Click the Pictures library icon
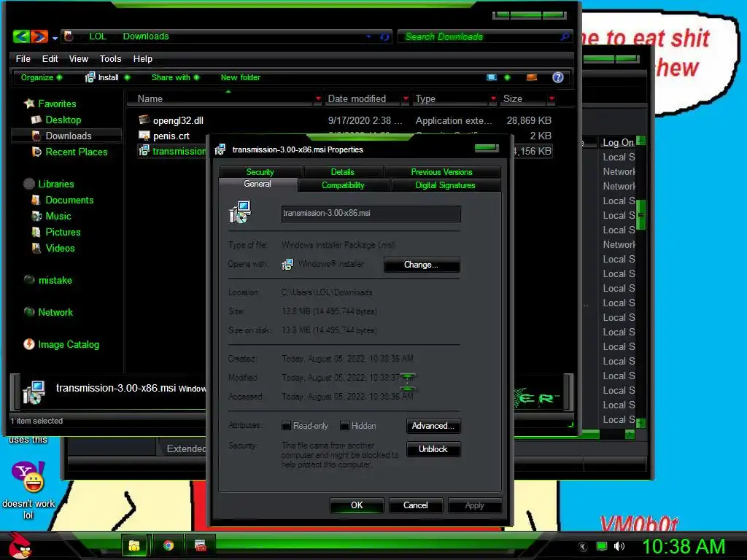Image resolution: width=747 pixels, height=560 pixels. pos(36,233)
